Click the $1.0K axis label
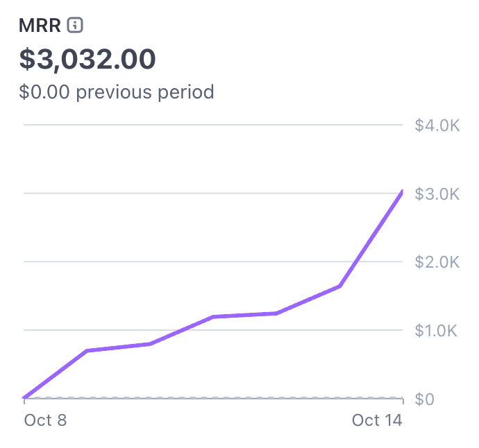This screenshot has width=479, height=448. (x=436, y=331)
